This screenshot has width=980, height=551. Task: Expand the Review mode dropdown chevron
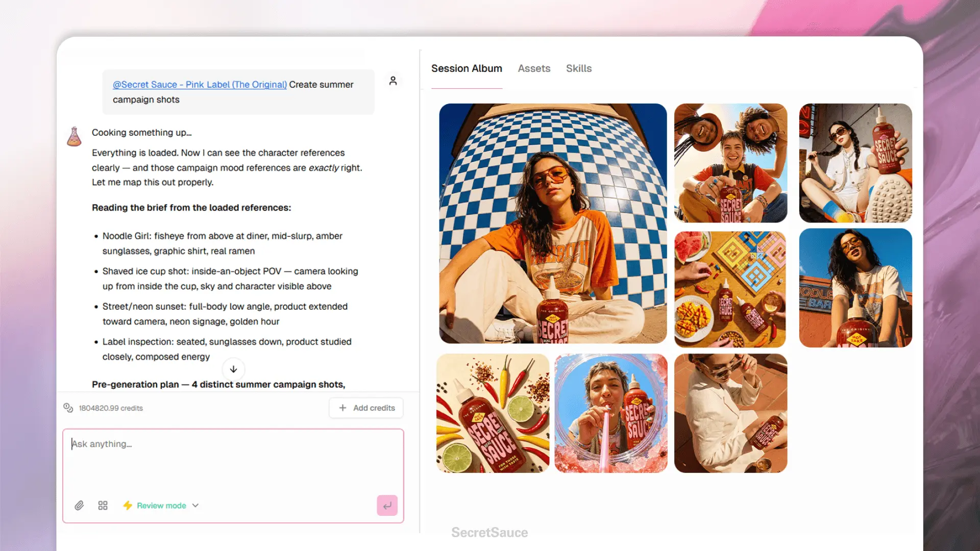tap(195, 506)
